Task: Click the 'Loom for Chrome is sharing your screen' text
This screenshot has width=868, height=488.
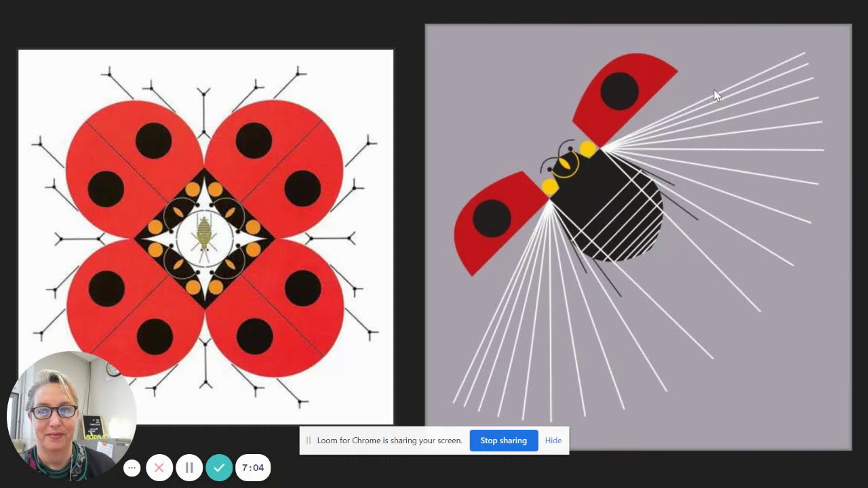Action: pyautogui.click(x=389, y=441)
